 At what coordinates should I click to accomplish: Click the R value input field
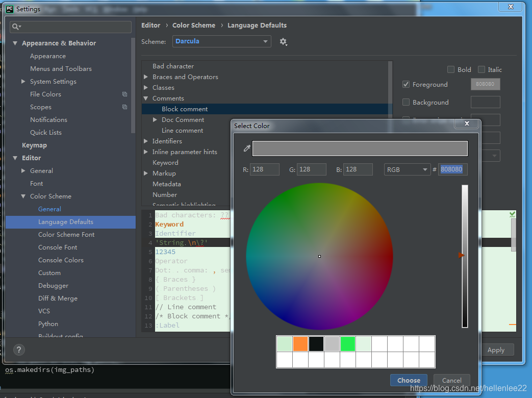265,169
